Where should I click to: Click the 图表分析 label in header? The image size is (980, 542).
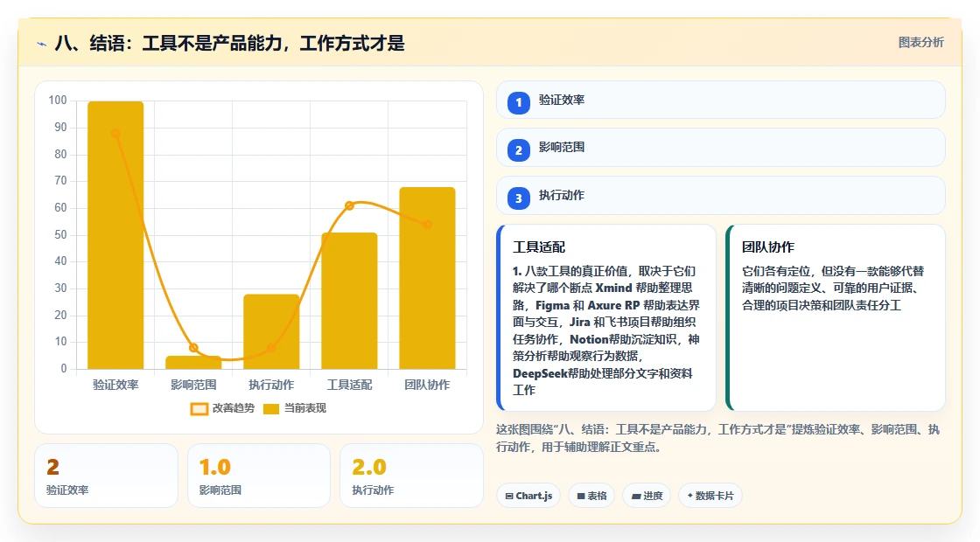920,43
